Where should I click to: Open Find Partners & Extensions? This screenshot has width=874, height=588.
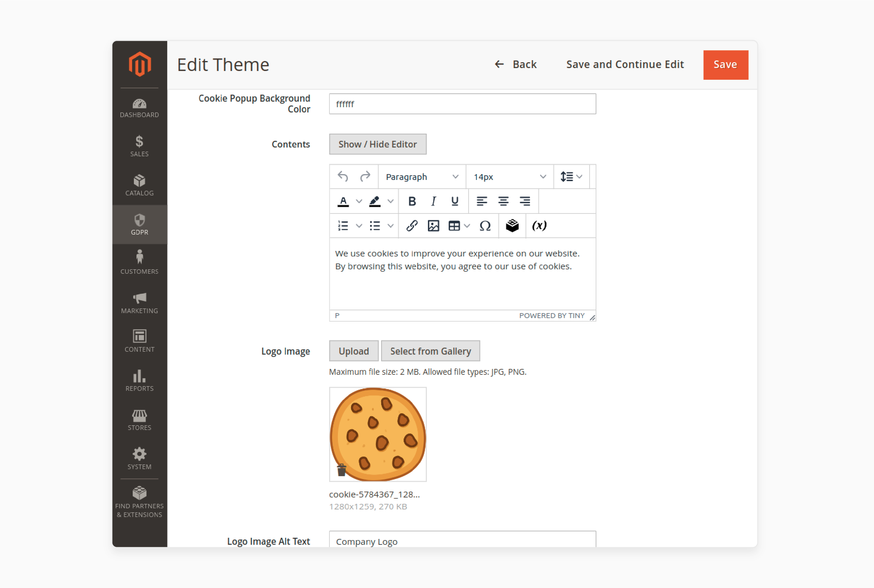(140, 502)
